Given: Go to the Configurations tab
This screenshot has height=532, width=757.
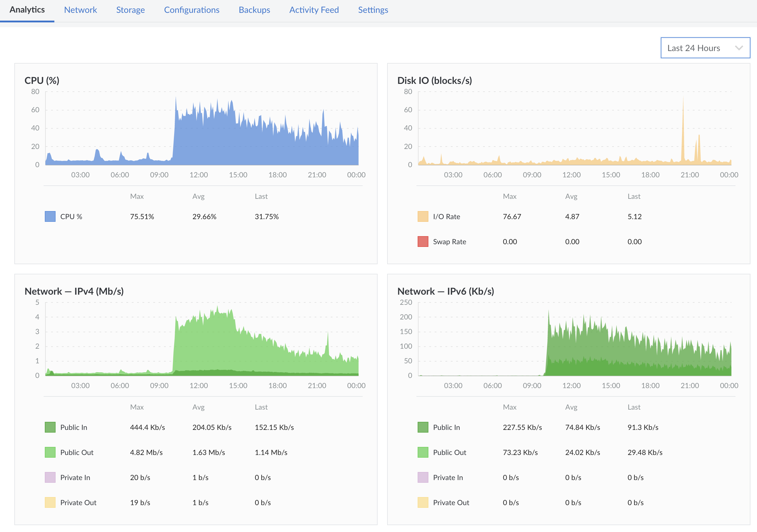Looking at the screenshot, I should pos(191,10).
